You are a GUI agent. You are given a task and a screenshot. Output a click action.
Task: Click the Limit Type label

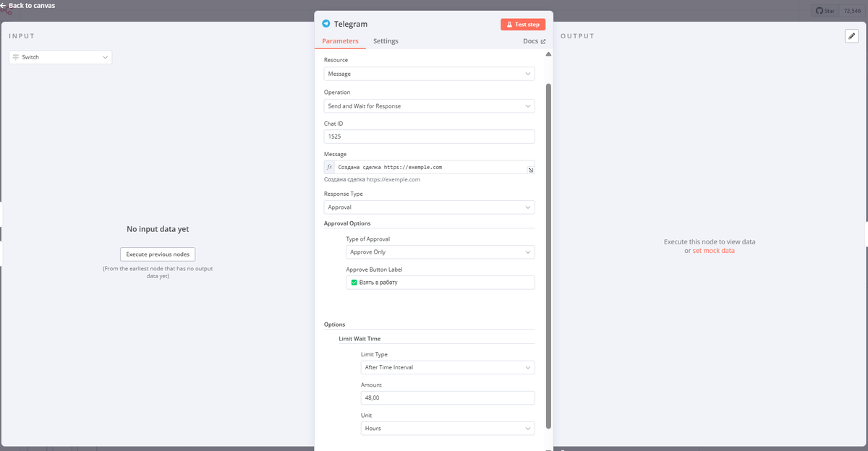click(374, 355)
